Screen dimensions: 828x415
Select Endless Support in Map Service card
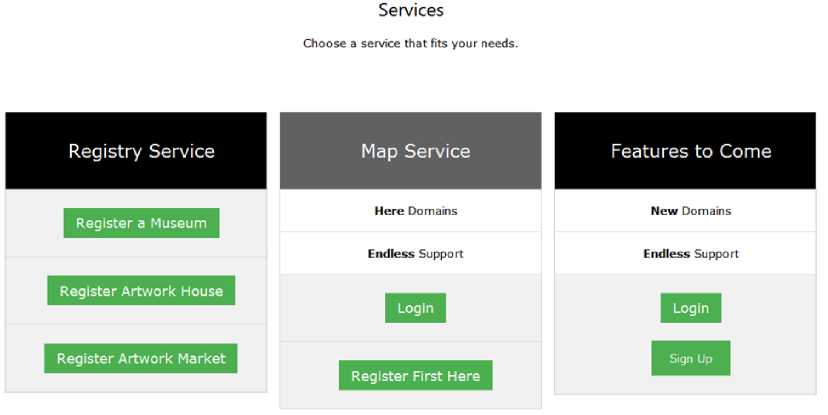[x=415, y=254]
